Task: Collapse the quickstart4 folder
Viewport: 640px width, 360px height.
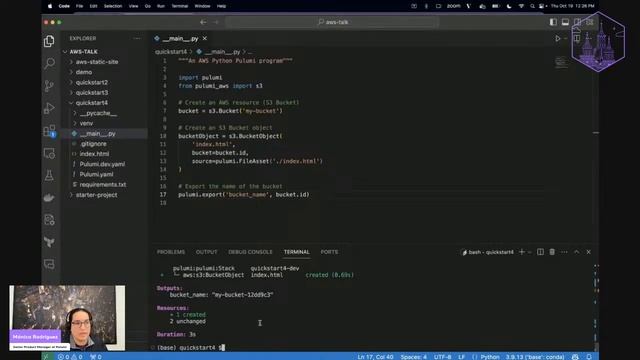Action: (x=92, y=103)
